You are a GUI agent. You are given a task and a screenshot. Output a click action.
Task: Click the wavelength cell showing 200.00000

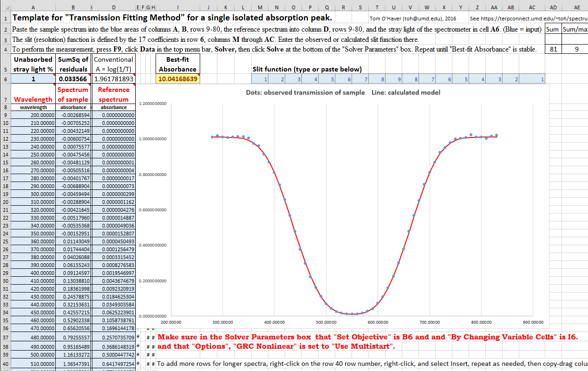click(x=33, y=115)
